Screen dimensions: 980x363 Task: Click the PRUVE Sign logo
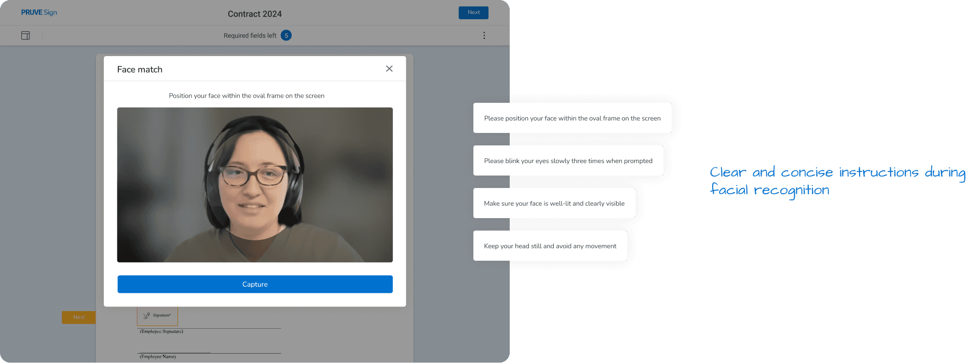(x=39, y=12)
